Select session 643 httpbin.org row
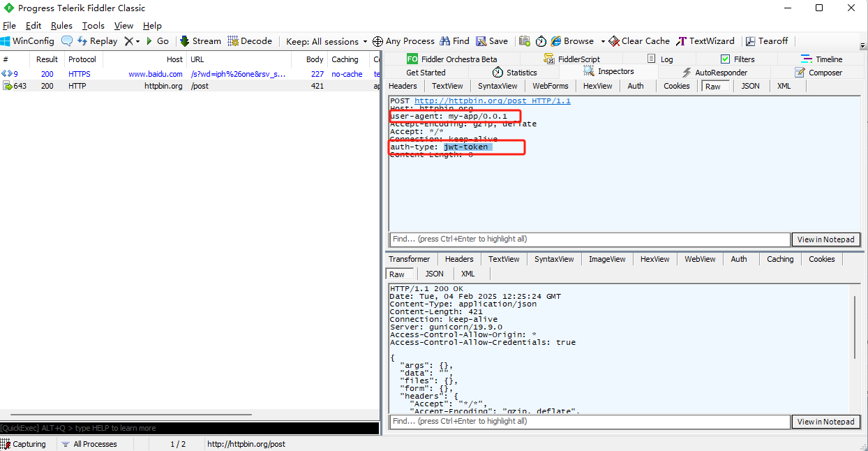 pos(190,86)
